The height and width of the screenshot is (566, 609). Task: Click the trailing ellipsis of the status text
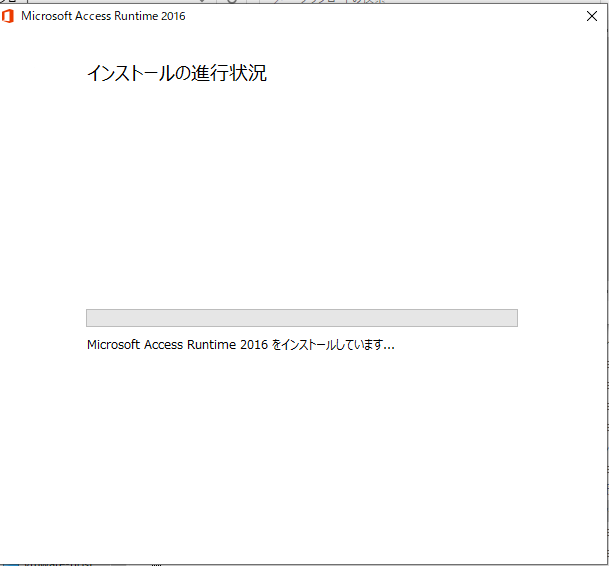(389, 347)
